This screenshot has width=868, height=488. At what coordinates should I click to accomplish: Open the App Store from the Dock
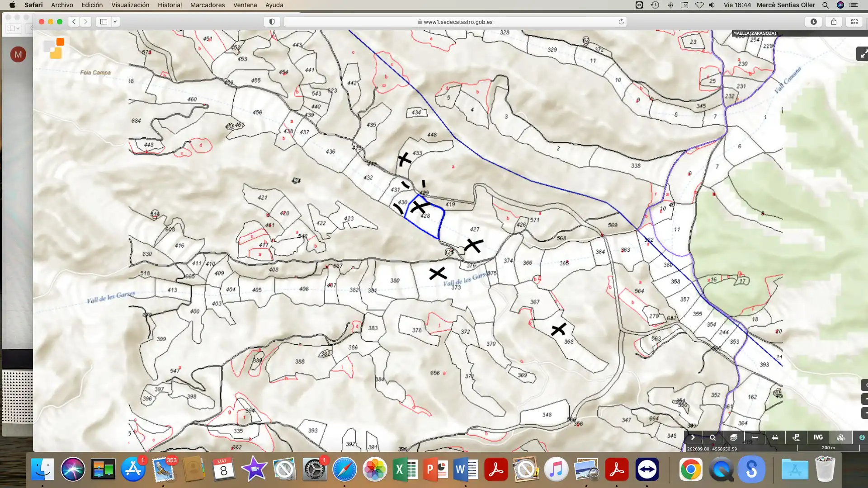(x=133, y=469)
